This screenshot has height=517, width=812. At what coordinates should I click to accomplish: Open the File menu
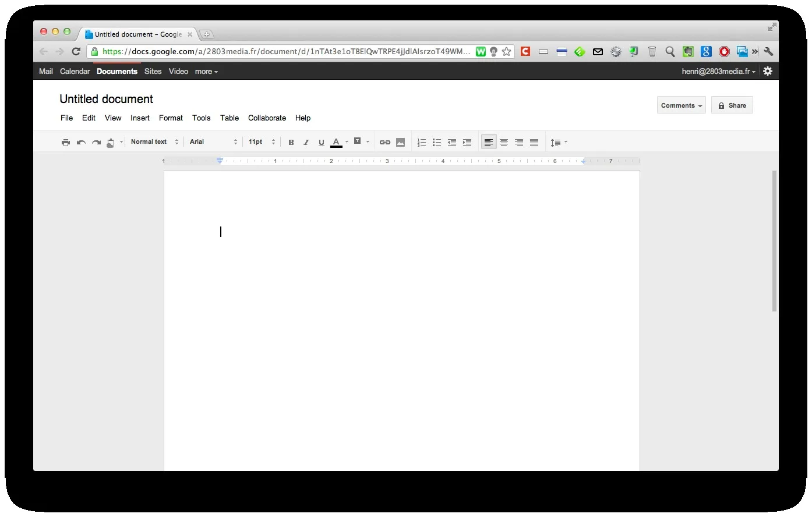pyautogui.click(x=67, y=118)
